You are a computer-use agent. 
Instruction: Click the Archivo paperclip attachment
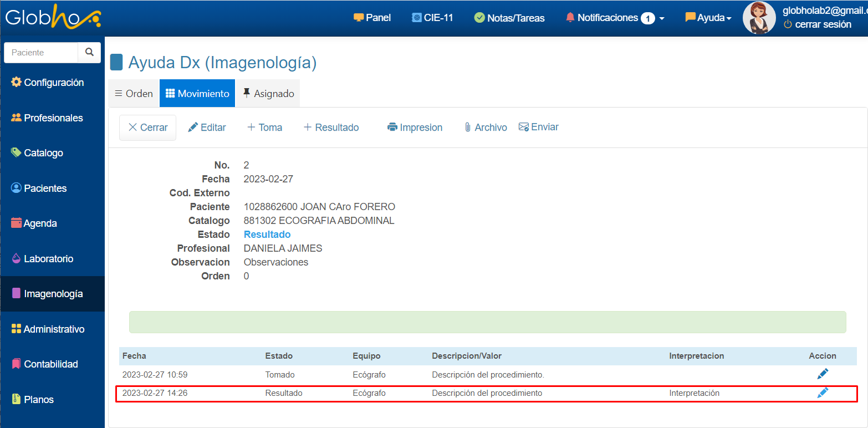486,128
